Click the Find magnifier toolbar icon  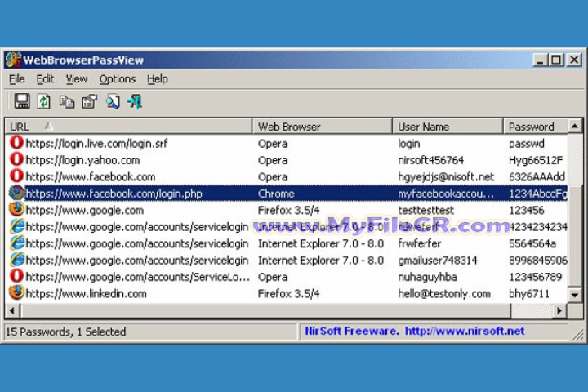113,101
